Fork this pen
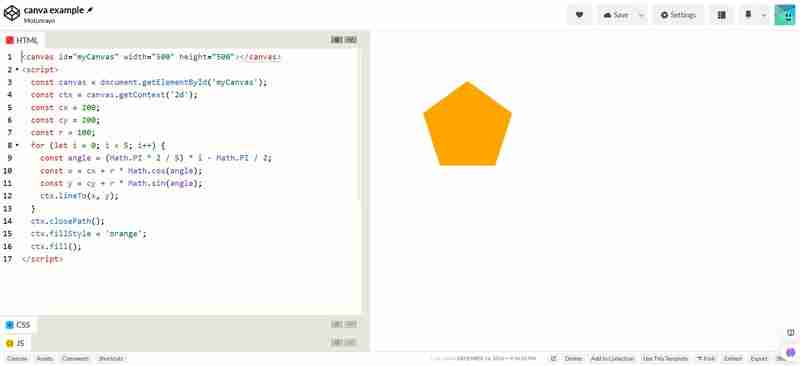The image size is (800, 366). (706, 358)
